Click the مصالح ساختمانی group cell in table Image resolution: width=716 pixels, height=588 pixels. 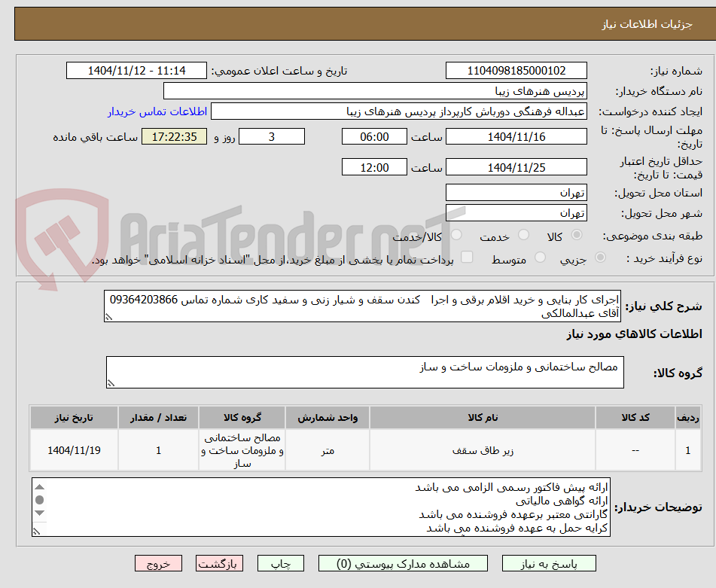(242, 450)
